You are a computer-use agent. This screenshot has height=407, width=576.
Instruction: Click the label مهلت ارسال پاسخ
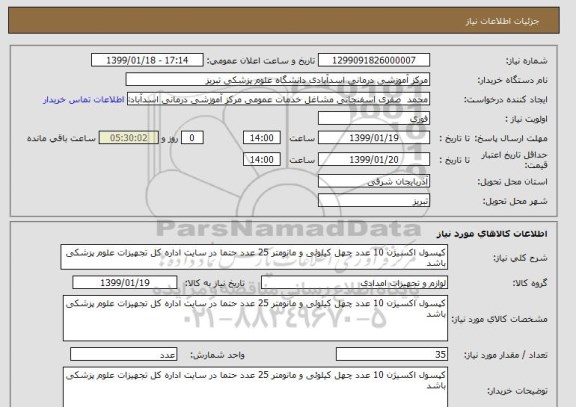[511, 138]
